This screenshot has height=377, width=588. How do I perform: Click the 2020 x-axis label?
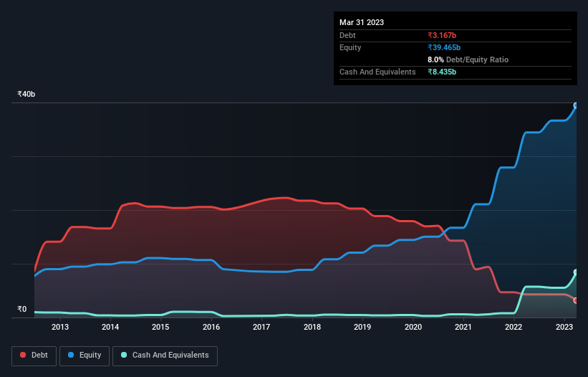tap(413, 327)
